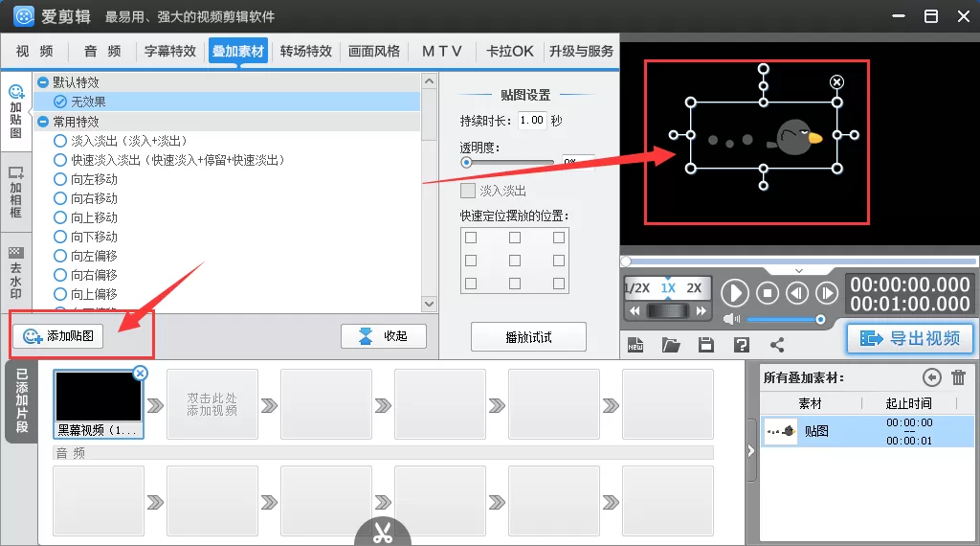Select 向下移动 effect

[85, 237]
